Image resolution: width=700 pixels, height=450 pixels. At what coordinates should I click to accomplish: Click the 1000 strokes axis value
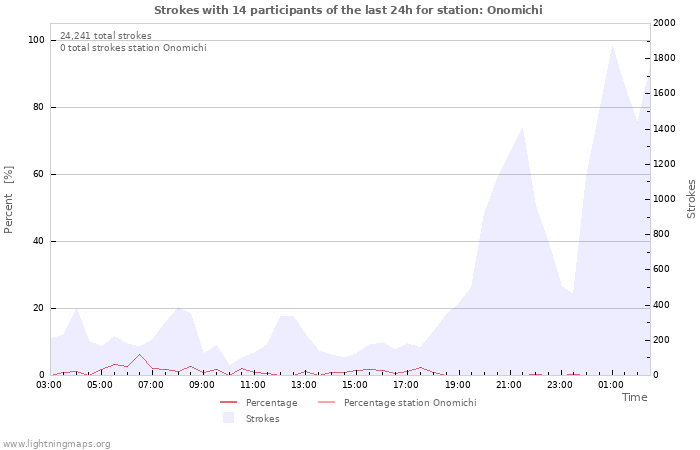[x=664, y=199]
